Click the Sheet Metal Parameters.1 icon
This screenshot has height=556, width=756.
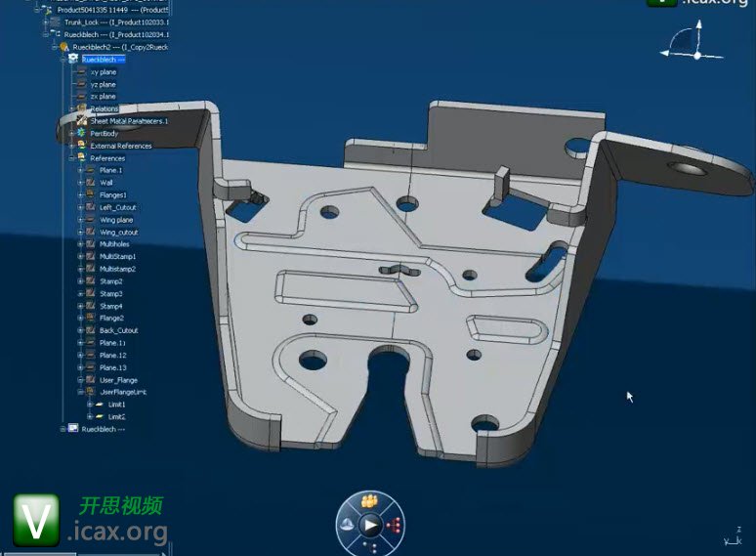(x=81, y=120)
